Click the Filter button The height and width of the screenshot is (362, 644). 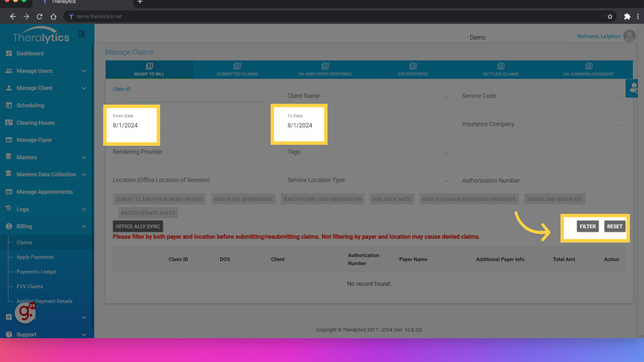(x=587, y=226)
